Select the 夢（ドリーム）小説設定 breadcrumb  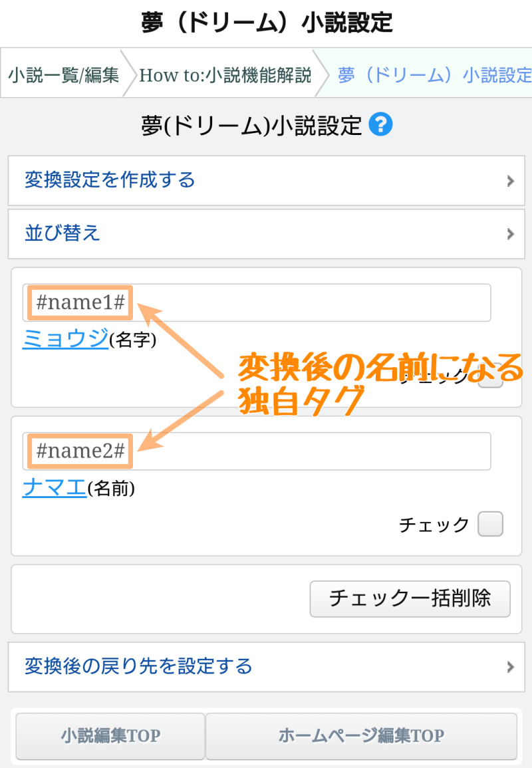click(x=434, y=75)
